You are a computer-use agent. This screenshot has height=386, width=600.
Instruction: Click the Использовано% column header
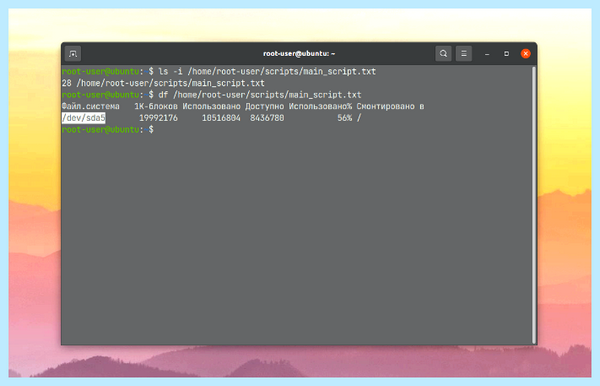click(x=320, y=106)
